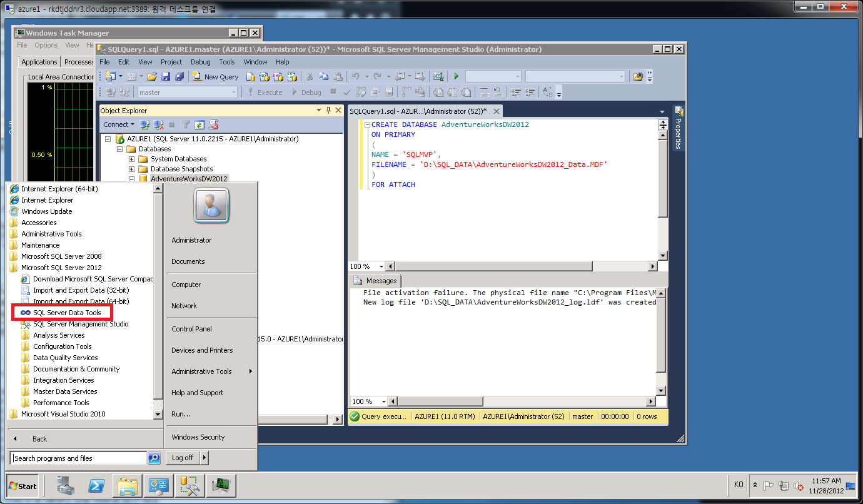Click the Database Engine Query icon
The image size is (863, 504).
coord(250,76)
